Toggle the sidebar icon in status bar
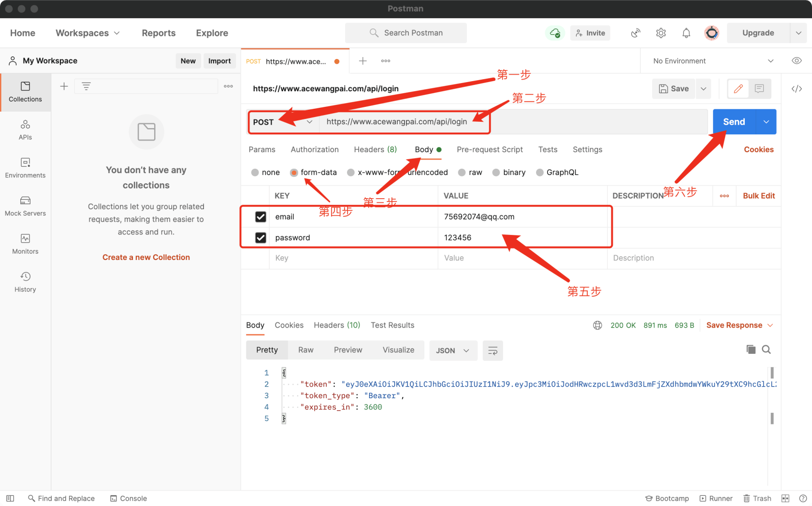 (x=10, y=498)
